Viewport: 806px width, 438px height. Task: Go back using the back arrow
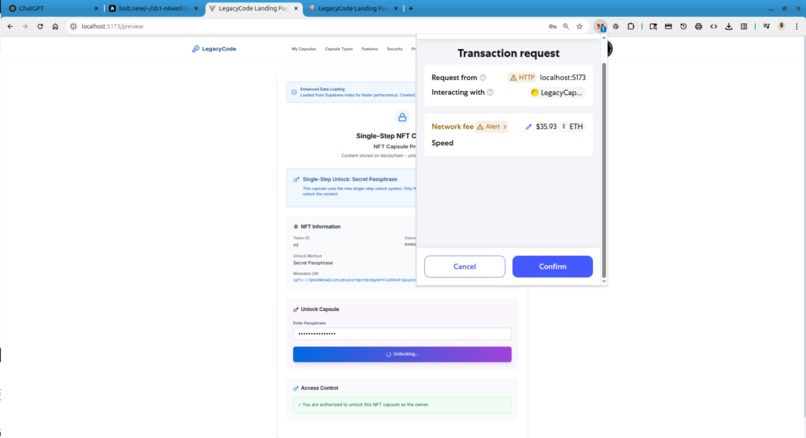[x=10, y=26]
